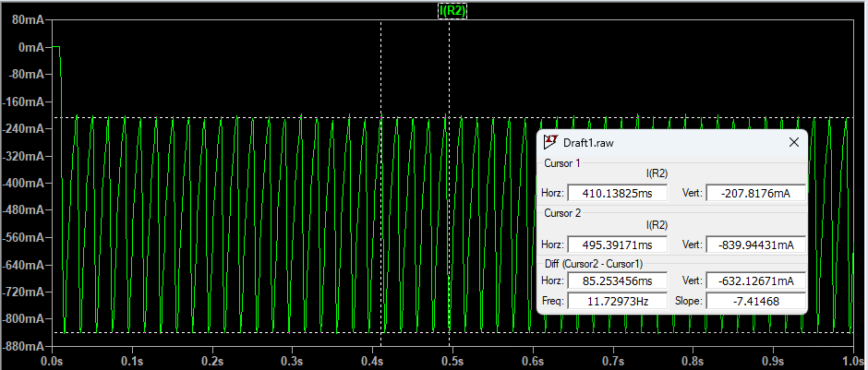Click the 0.3s time axis label

293,362
